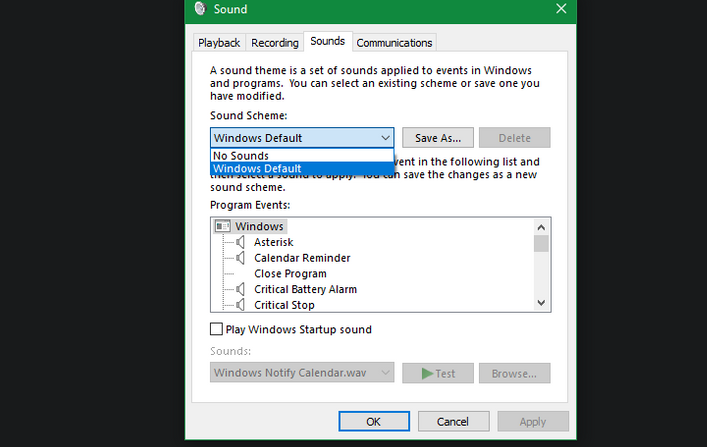This screenshot has width=707, height=447.
Task: Switch to the Recording tab
Action: [275, 43]
